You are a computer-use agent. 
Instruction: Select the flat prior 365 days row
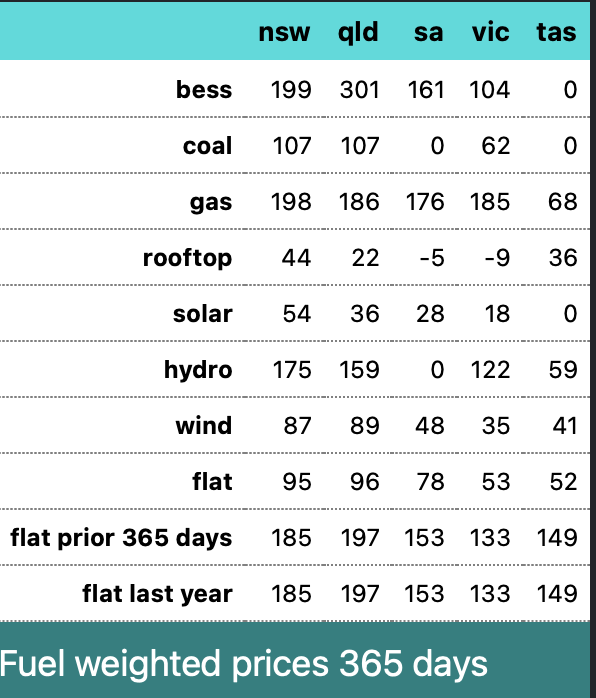coord(295,538)
